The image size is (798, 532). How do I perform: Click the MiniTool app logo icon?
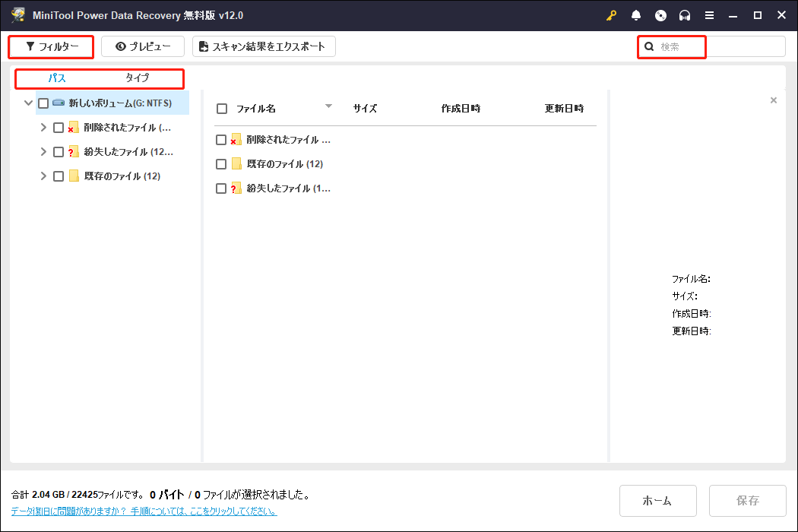(18, 14)
